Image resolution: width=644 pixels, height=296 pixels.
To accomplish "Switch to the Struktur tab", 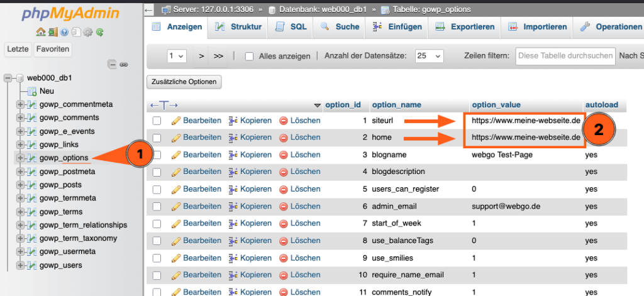I will [x=238, y=26].
